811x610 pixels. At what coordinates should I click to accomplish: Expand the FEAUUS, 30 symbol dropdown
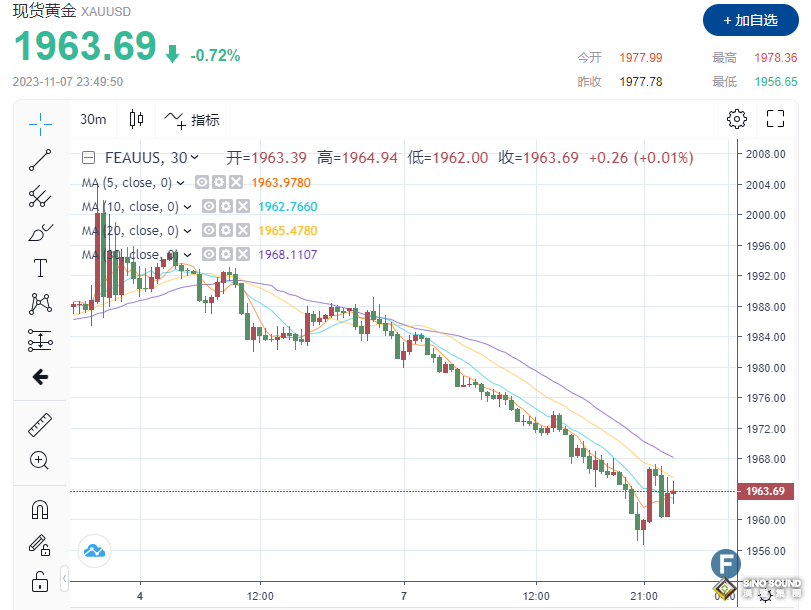194,157
